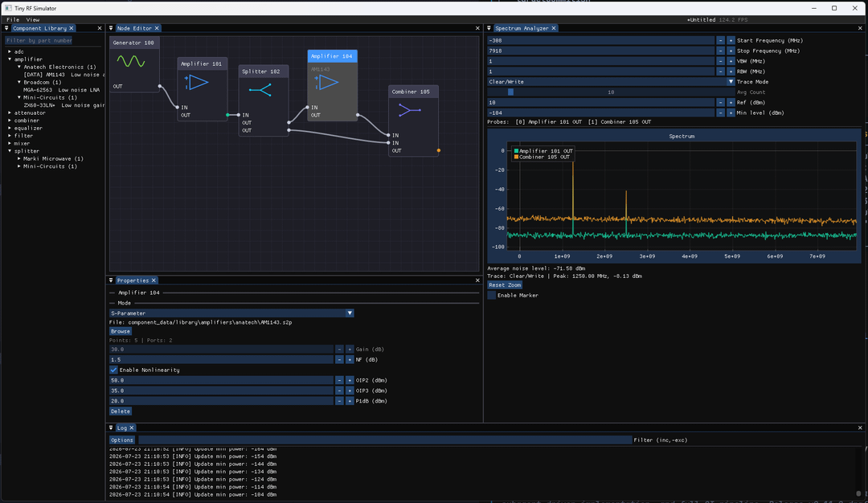Toggle the Enable Marker checkbox
This screenshot has width=868, height=503.
[492, 296]
